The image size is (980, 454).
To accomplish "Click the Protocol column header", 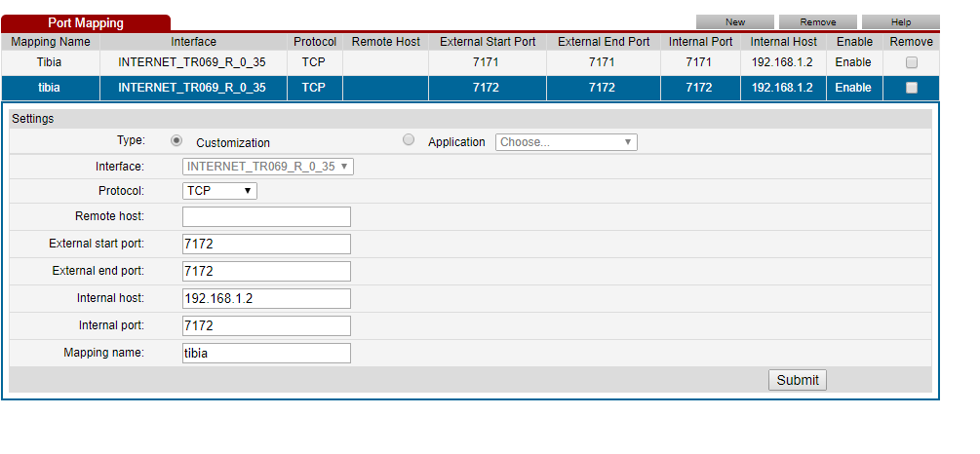I will [x=315, y=42].
